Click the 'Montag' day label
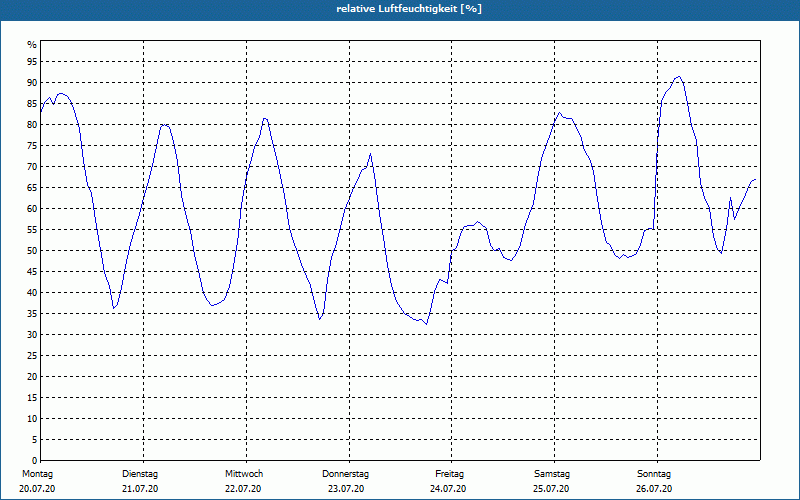The height and width of the screenshot is (500, 800). pos(37,474)
